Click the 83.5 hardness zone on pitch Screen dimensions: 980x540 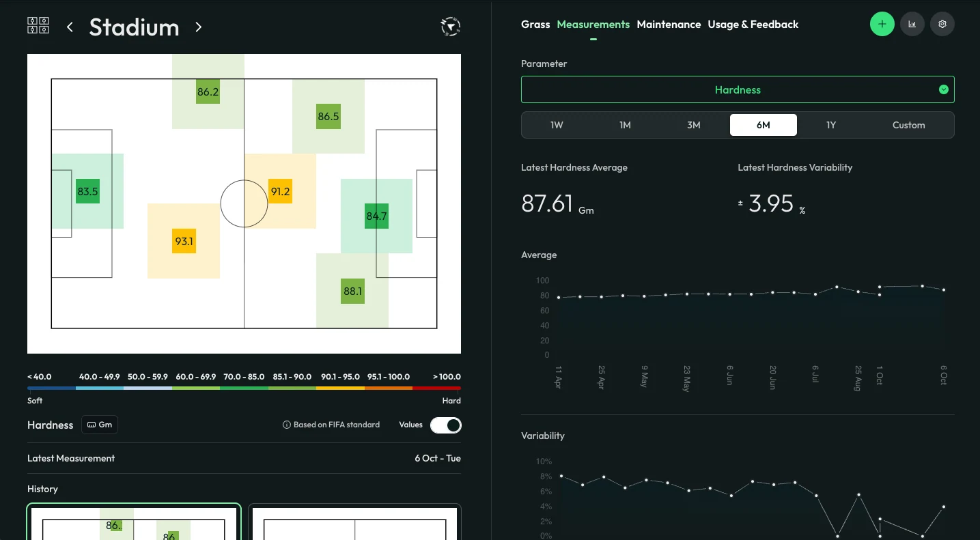click(x=87, y=191)
